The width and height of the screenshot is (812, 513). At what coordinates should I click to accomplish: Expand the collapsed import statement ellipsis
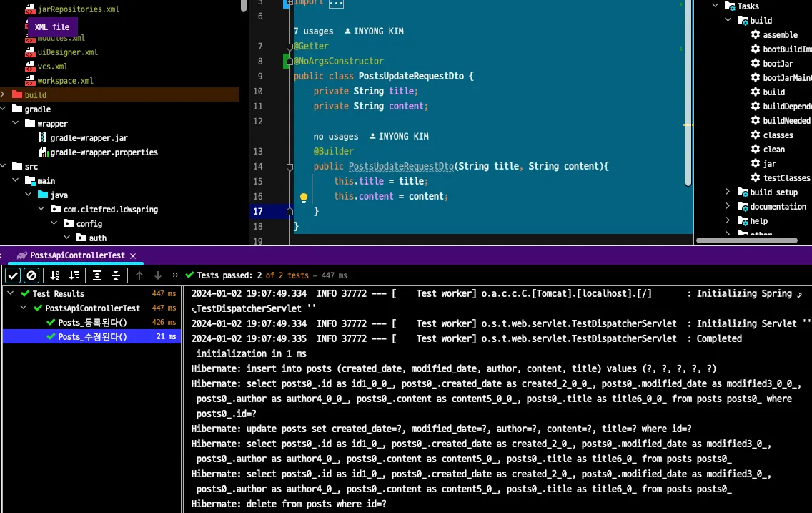pyautogui.click(x=336, y=3)
